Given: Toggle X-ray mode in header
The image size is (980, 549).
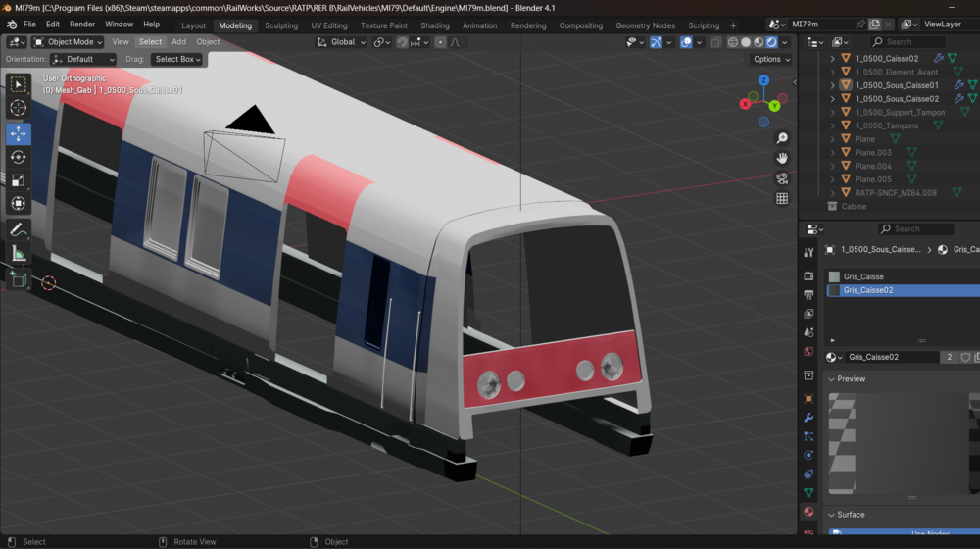Looking at the screenshot, I should coord(715,42).
